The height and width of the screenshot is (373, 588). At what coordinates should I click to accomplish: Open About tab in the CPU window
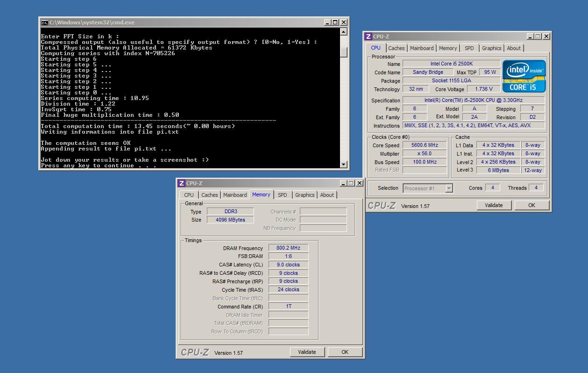pos(514,48)
